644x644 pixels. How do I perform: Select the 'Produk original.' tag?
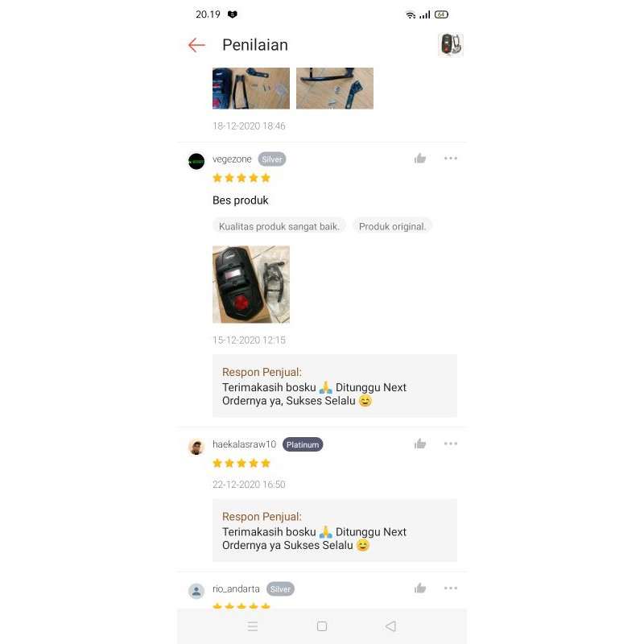tap(392, 226)
